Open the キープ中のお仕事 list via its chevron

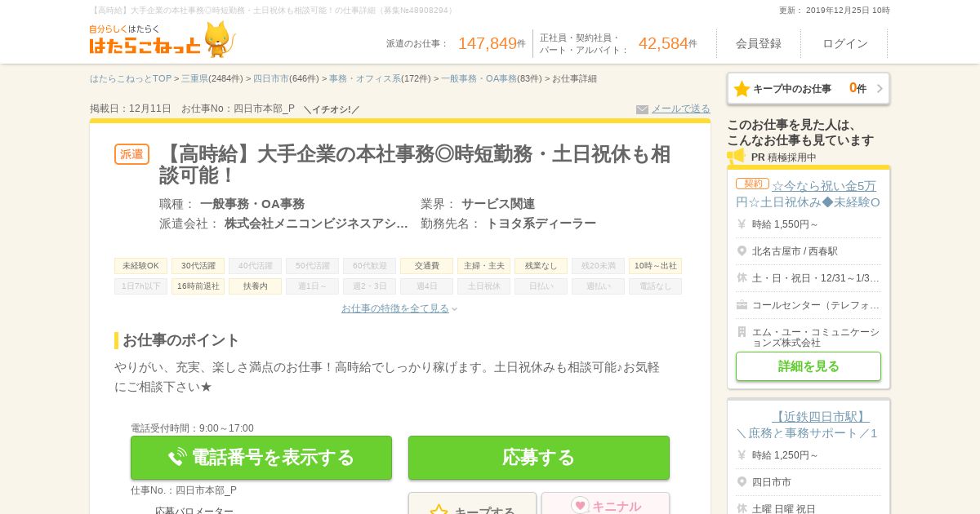point(880,89)
